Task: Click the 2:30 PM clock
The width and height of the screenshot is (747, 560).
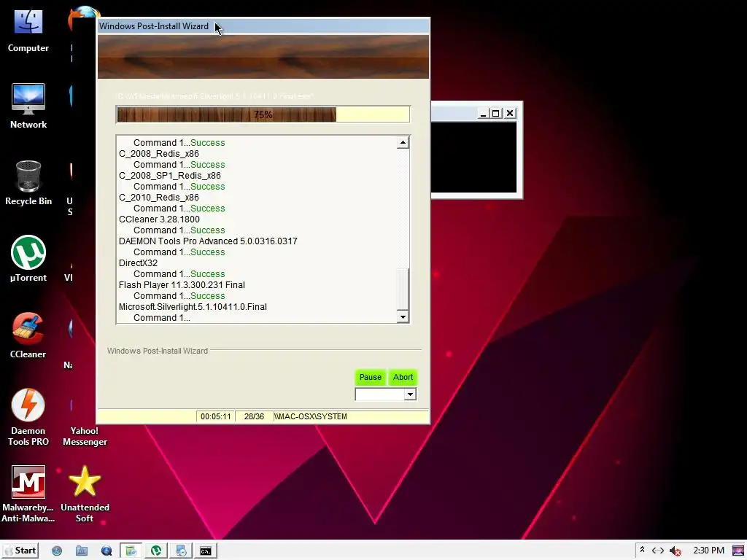Action: (708, 551)
